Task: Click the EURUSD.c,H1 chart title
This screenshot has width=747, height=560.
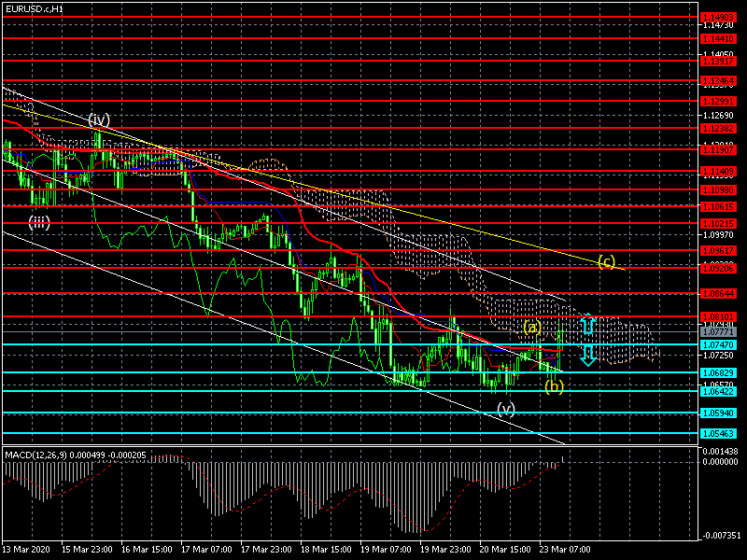Action: tap(35, 8)
